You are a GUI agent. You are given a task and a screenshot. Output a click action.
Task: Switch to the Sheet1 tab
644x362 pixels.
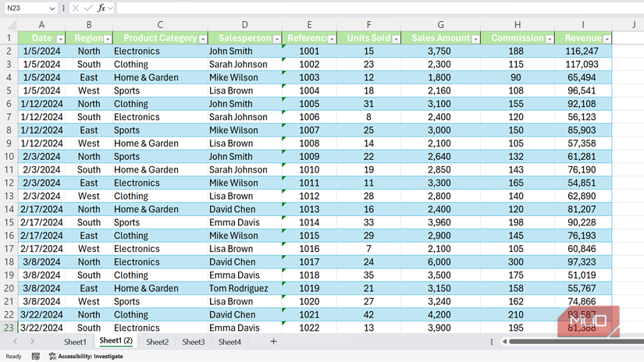[75, 342]
